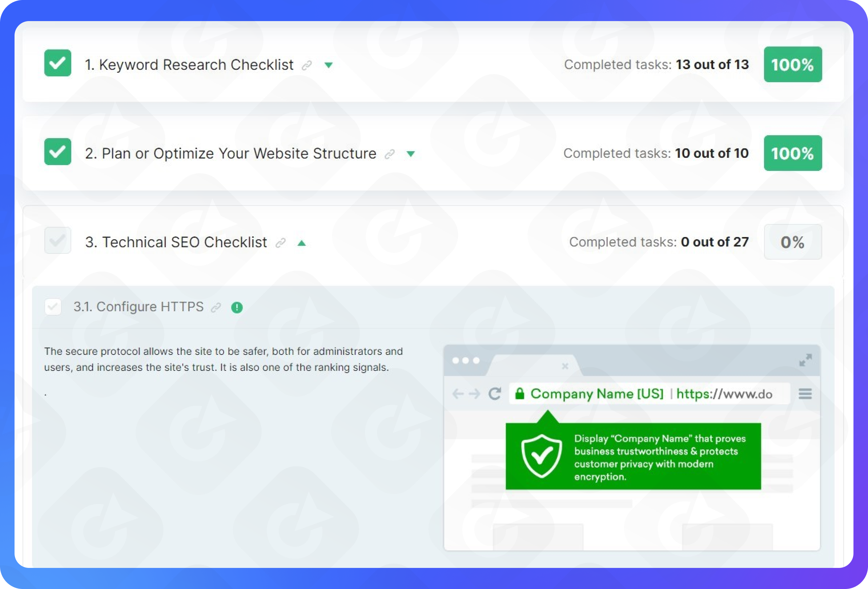Uncheck Keyword Research Checklist checkbox
868x589 pixels.
point(57,63)
